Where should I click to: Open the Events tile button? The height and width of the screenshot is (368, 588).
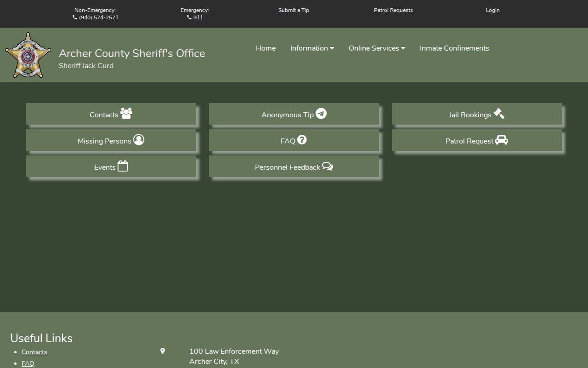(111, 167)
